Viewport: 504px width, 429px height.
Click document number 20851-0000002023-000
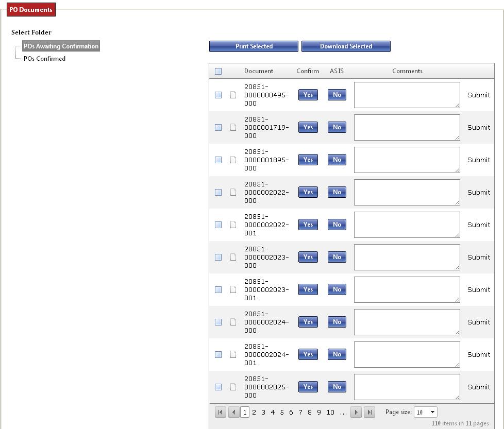(266, 257)
